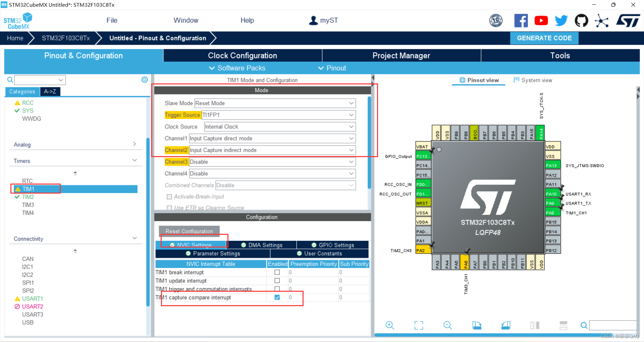Open the YouTube icon
This screenshot has height=342, width=644.
541,20
